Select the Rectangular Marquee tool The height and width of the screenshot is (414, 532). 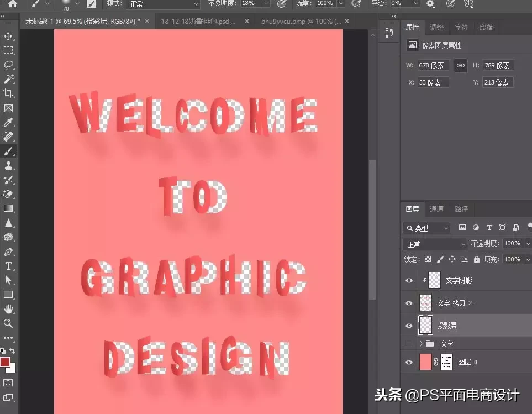[x=8, y=50]
